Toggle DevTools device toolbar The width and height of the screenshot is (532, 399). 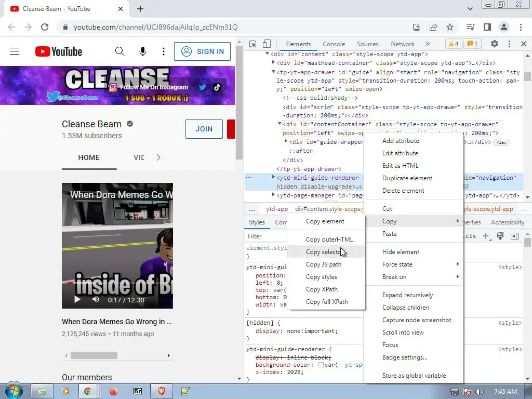click(267, 44)
